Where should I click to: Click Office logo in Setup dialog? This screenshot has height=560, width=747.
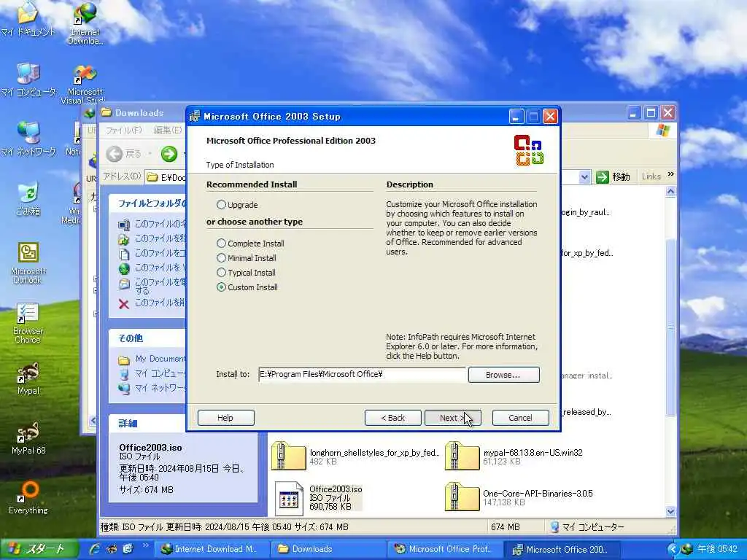click(529, 150)
